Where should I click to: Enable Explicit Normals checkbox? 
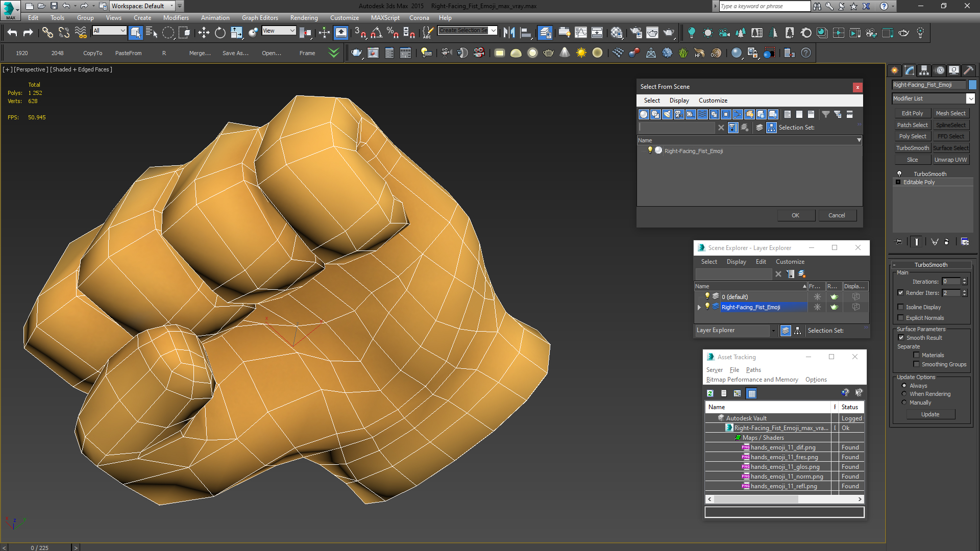[x=901, y=318]
